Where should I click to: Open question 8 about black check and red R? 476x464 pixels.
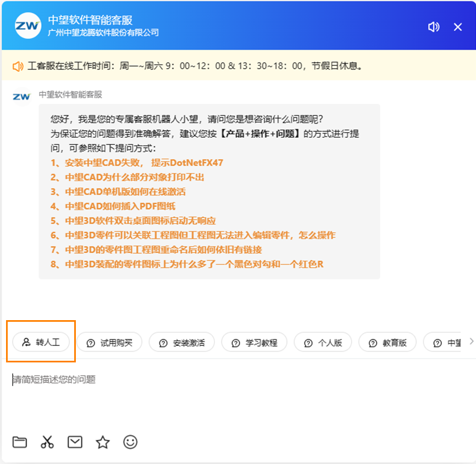[x=187, y=264]
